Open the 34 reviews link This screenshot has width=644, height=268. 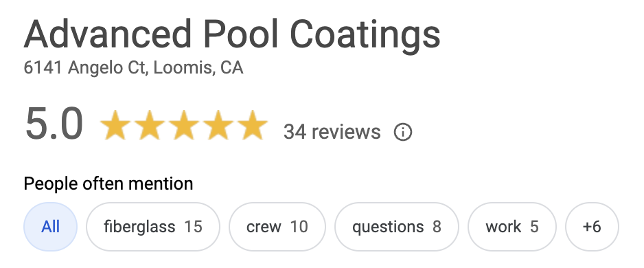(332, 132)
